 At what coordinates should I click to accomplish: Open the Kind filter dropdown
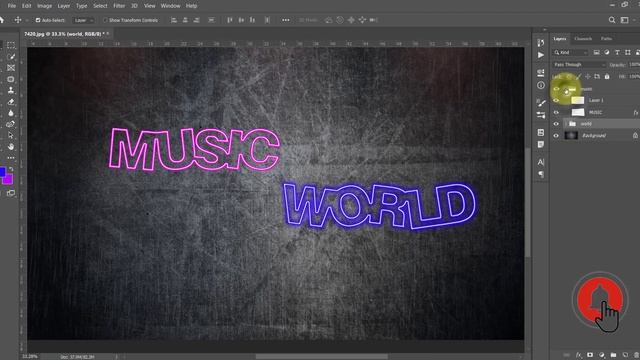(x=570, y=52)
